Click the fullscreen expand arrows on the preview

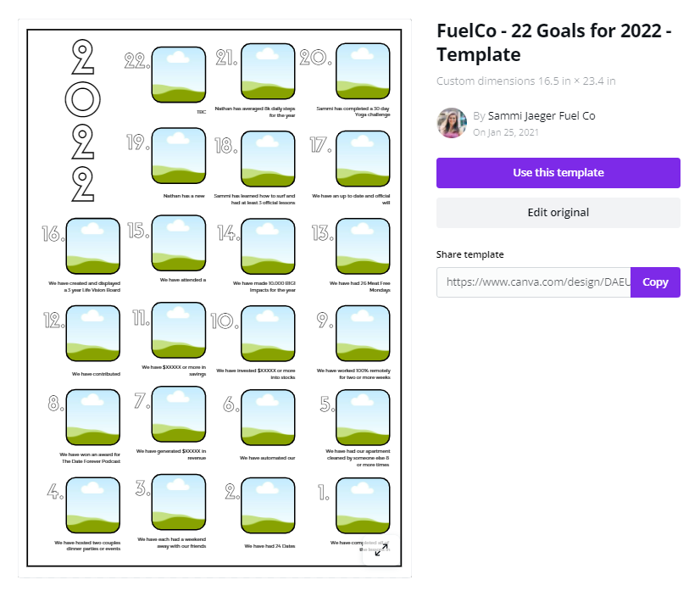381,551
